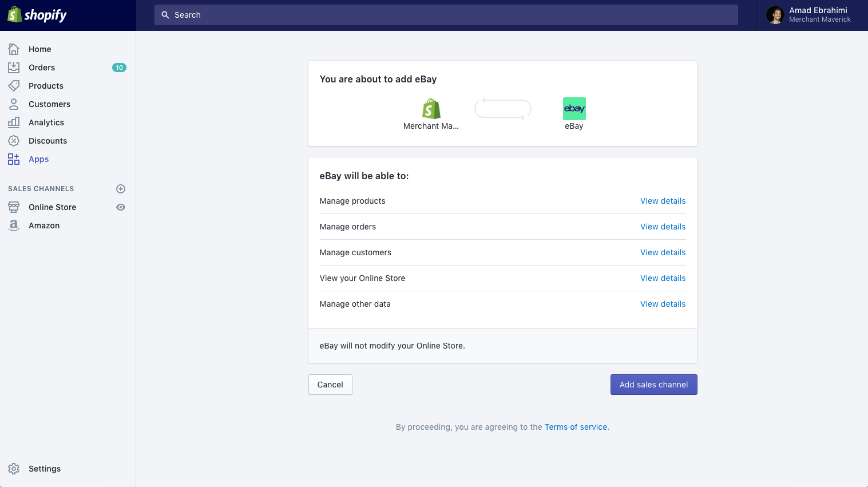
Task: Focus the Search input field
Action: pyautogui.click(x=446, y=15)
